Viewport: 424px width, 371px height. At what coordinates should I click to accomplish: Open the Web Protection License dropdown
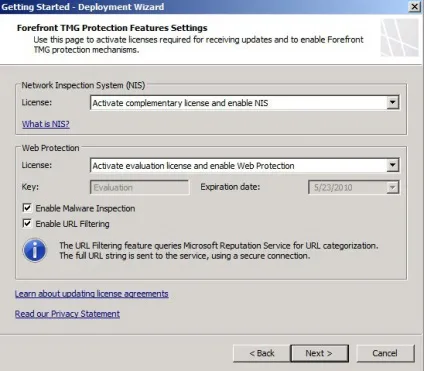(x=245, y=165)
